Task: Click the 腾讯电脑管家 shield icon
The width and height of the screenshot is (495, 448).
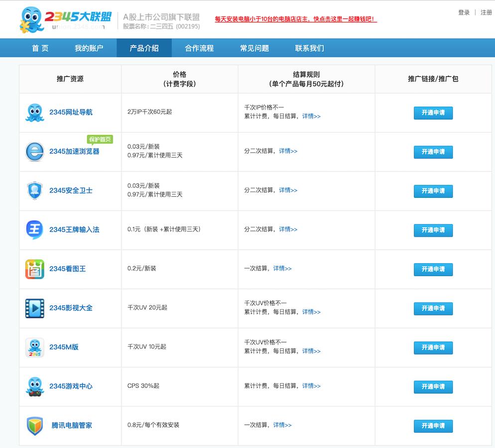Action: click(34, 425)
